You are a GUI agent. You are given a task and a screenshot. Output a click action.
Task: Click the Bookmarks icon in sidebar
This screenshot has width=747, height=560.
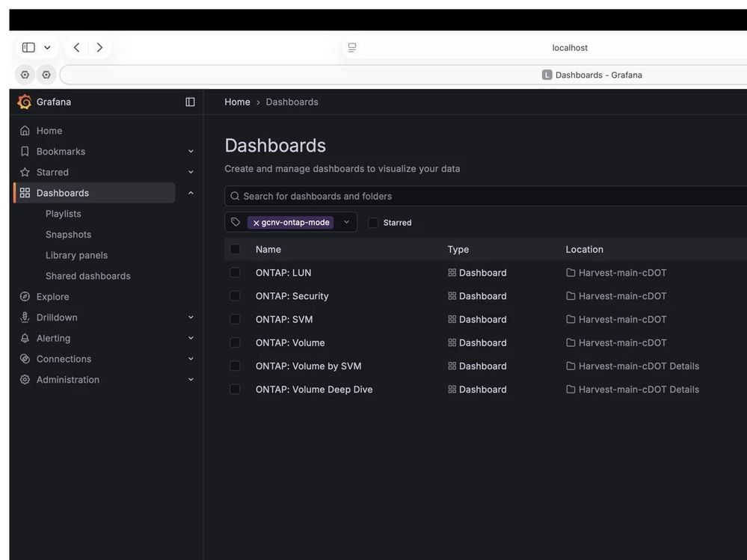pos(25,152)
